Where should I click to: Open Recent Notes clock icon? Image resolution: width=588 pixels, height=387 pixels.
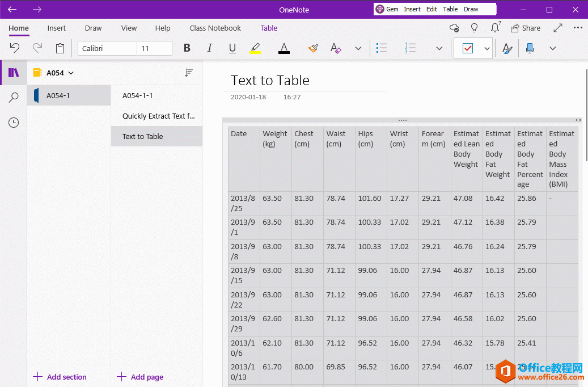[x=14, y=123]
